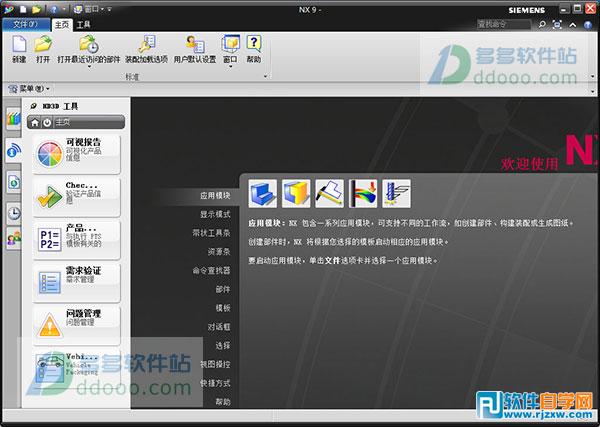
Task: Select 部件 in welcome list
Action: pos(223,289)
